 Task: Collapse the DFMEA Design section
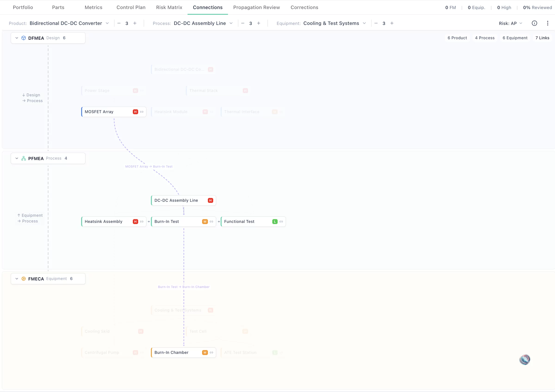[17, 38]
